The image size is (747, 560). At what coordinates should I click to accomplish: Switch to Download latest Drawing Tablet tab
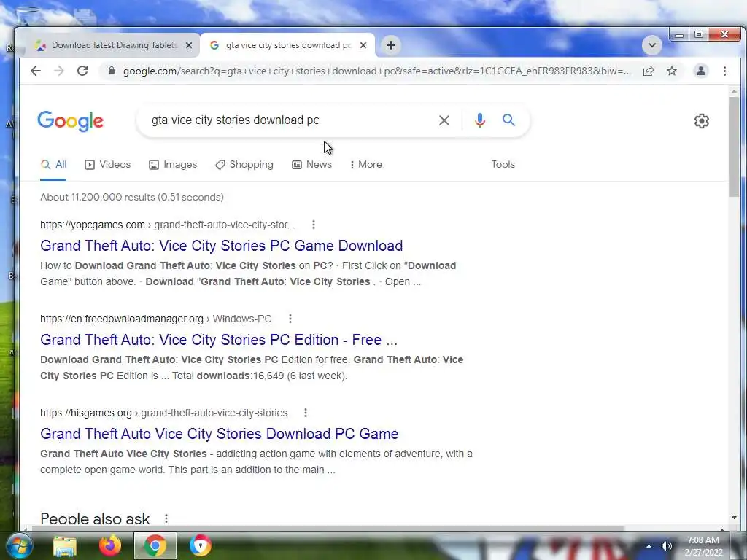[x=112, y=45]
